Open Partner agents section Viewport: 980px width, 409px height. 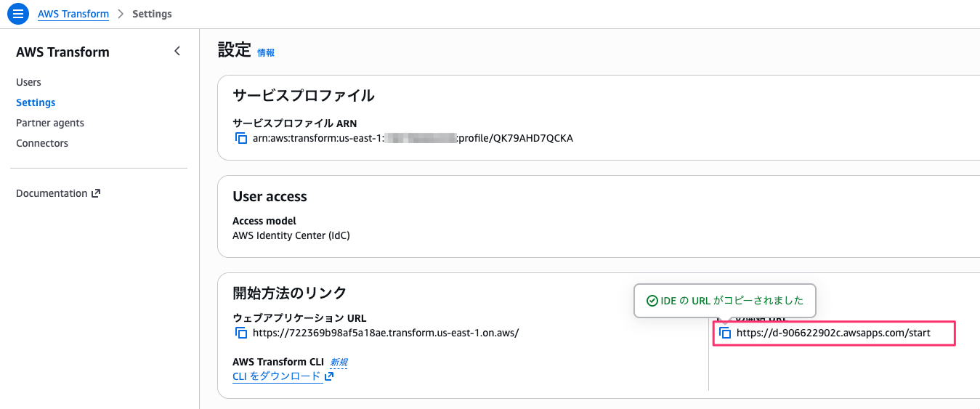pyautogui.click(x=50, y=123)
